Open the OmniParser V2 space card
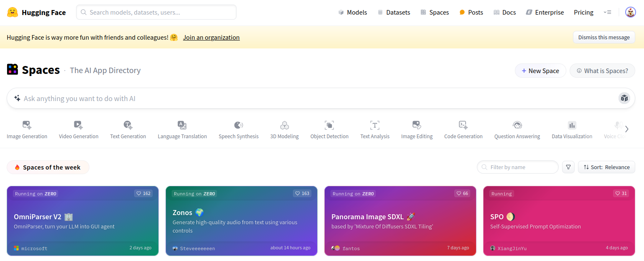 83,220
